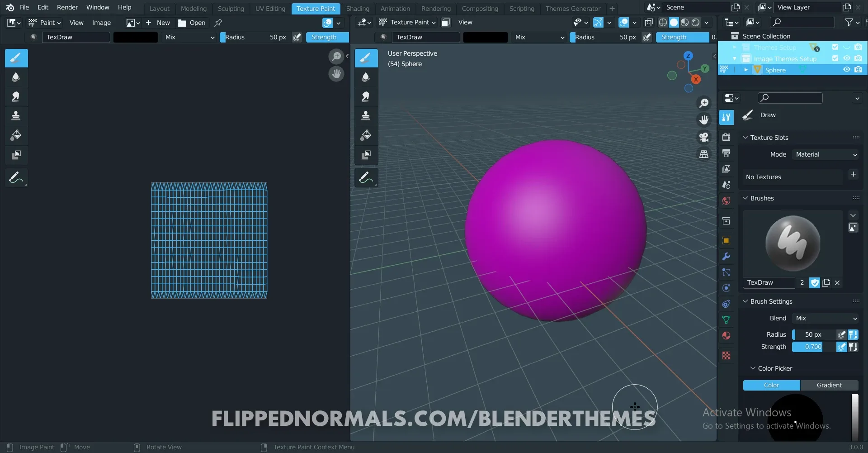The height and width of the screenshot is (453, 868).
Task: Pick a color on the circular color wheel
Action: (x=797, y=418)
